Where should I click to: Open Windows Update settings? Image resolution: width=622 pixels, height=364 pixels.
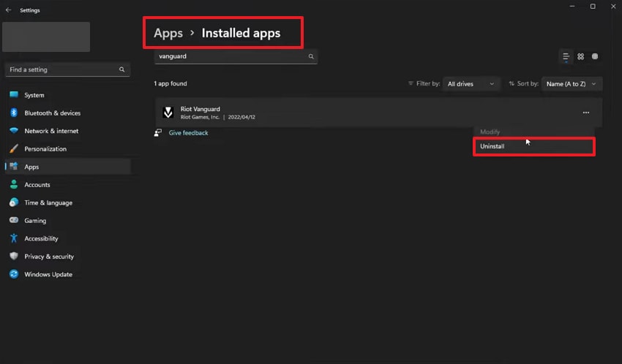pos(68,274)
